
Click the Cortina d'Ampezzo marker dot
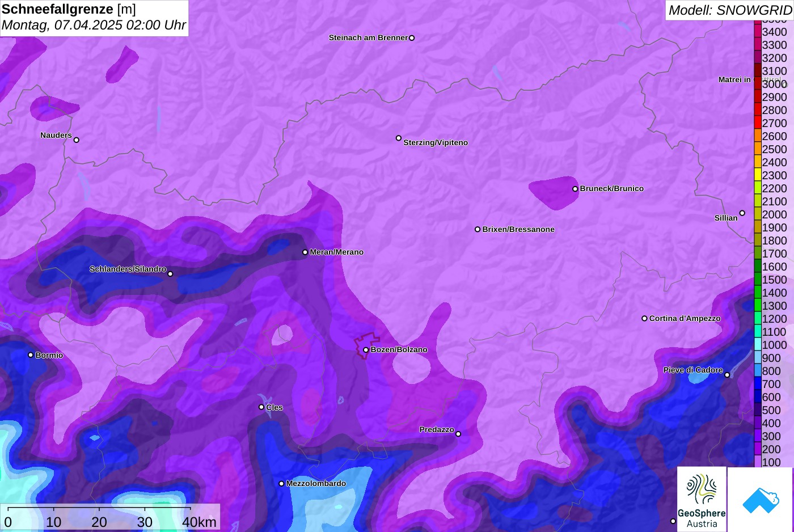[644, 319]
